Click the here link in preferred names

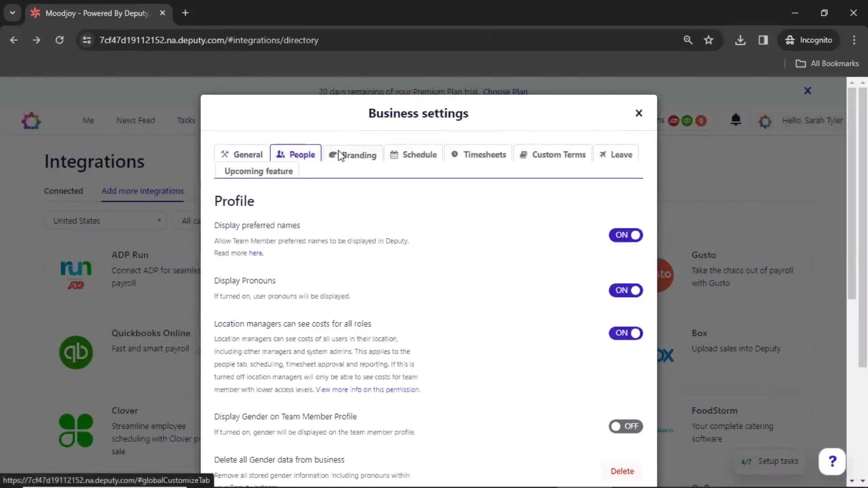coord(255,253)
